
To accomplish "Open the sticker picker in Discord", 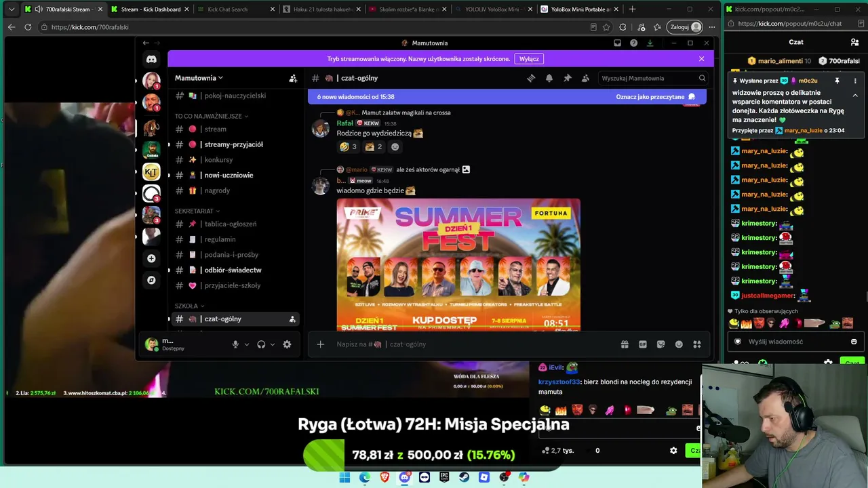I will click(661, 344).
